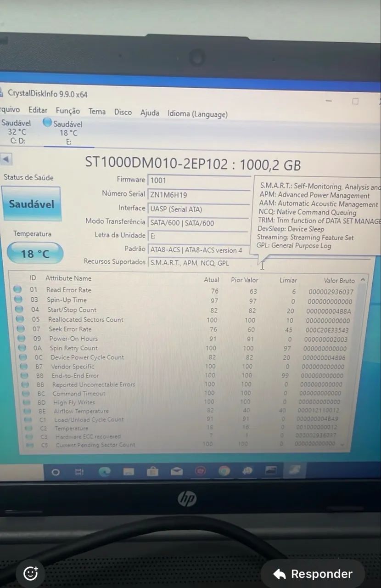Click raw value 000C20E33543 of Seek Error Rate
The height and width of the screenshot is (588, 381).
coord(328,330)
